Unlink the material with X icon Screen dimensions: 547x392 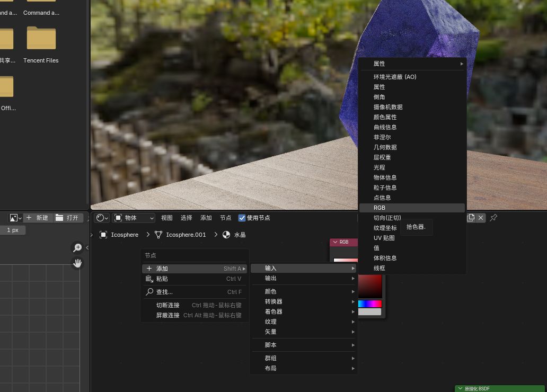pos(481,218)
